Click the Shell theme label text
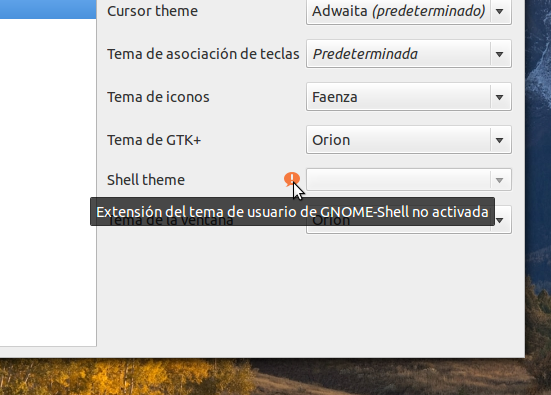 (x=146, y=180)
